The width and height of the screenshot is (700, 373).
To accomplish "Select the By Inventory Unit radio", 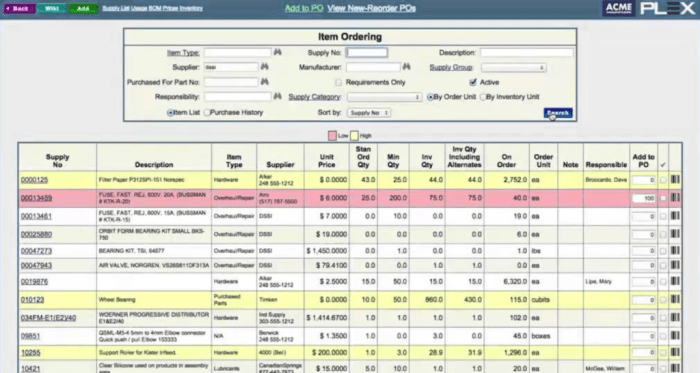I will tap(483, 97).
